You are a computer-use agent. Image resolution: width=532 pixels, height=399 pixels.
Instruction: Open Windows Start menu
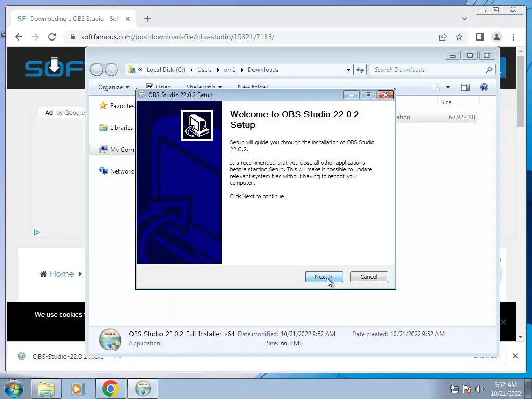pos(14,389)
